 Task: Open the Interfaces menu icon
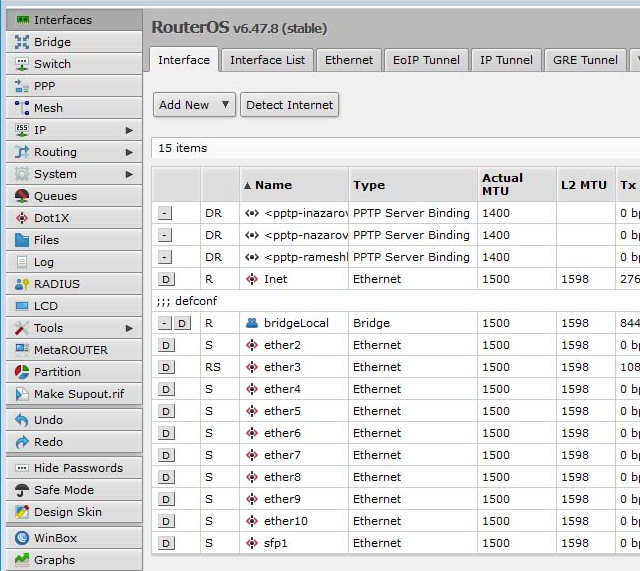[22, 20]
